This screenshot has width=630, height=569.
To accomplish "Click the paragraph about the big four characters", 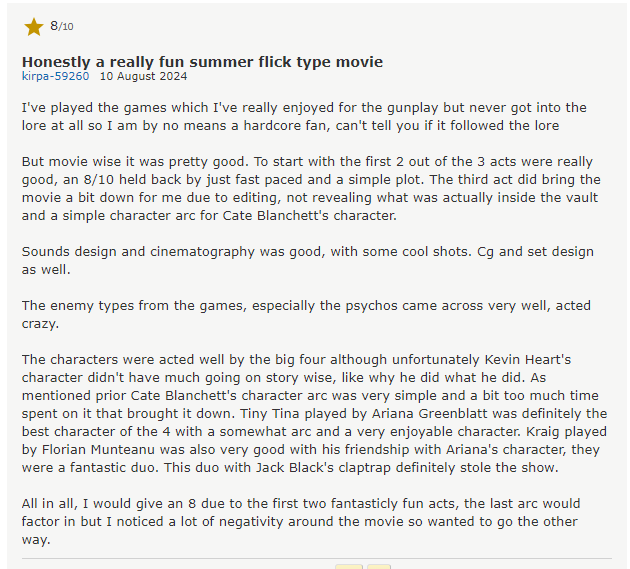I will (315, 413).
